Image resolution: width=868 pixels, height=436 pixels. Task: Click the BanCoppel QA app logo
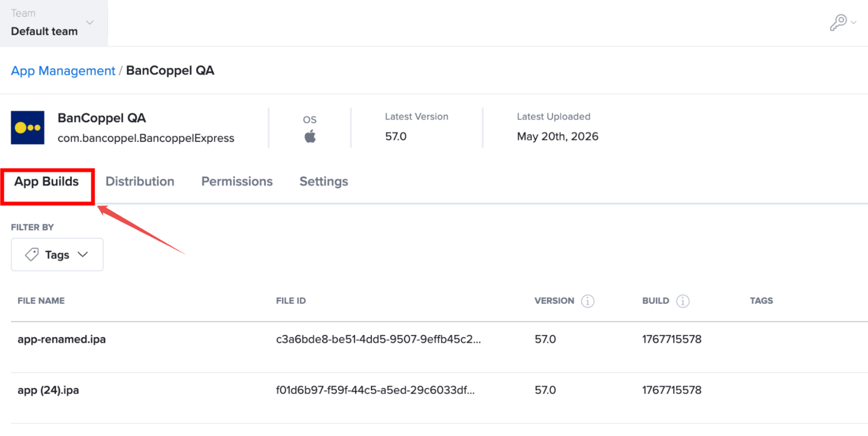pos(27,127)
